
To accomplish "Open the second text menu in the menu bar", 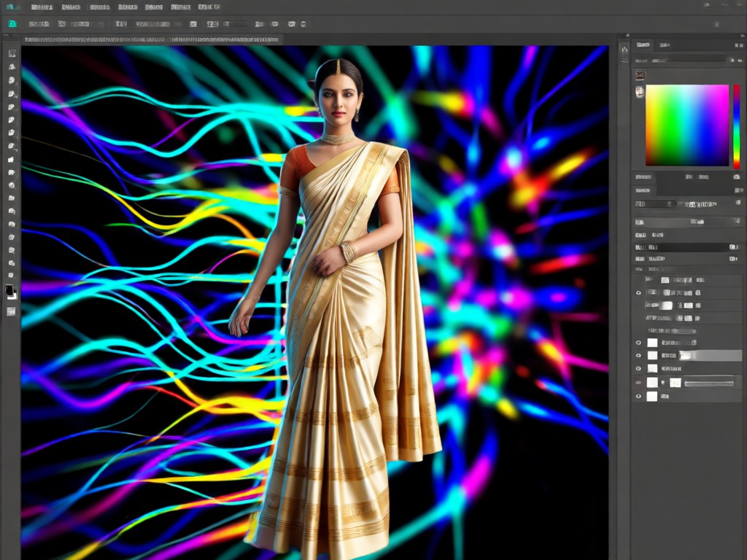I will point(71,7).
